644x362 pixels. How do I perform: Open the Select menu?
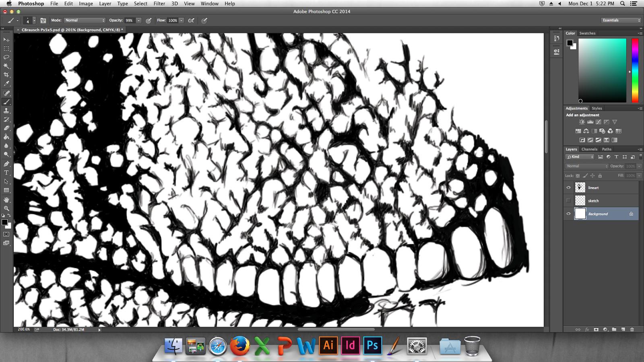point(140,4)
